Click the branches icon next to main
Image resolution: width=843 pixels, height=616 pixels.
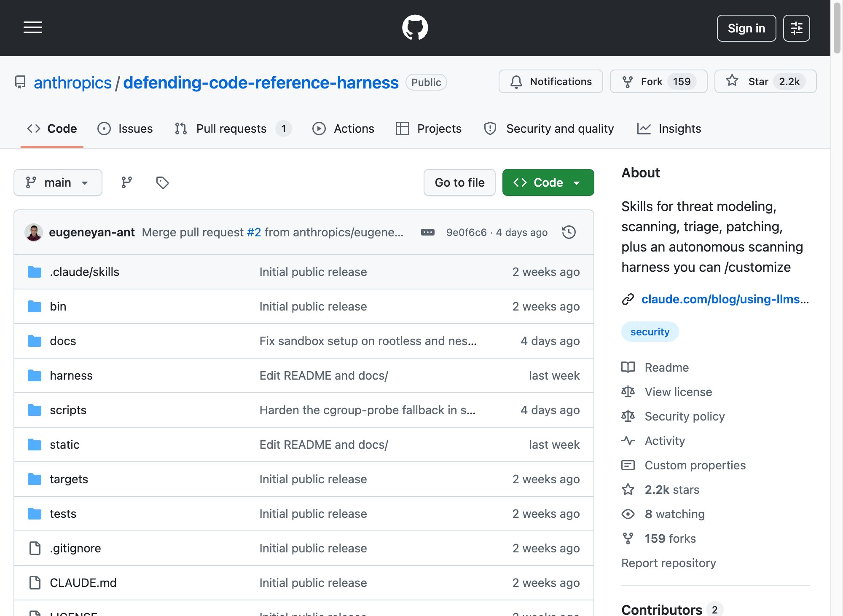(x=126, y=182)
